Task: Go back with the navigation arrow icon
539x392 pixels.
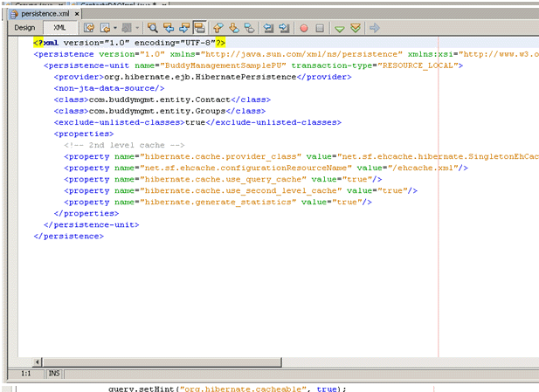Action: (105, 28)
